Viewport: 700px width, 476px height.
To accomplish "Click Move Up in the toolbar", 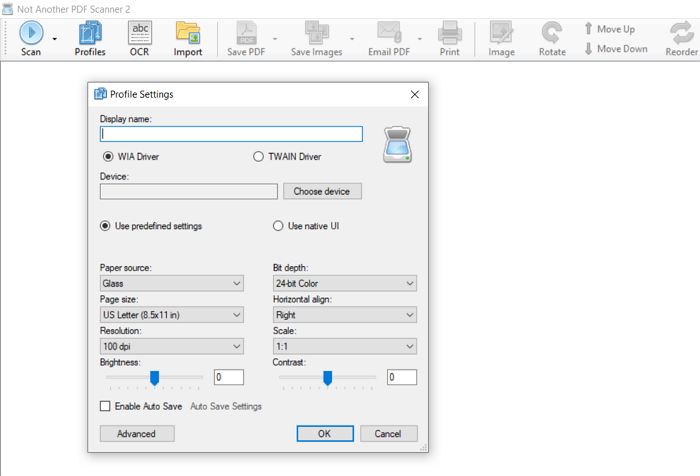I will [x=610, y=29].
